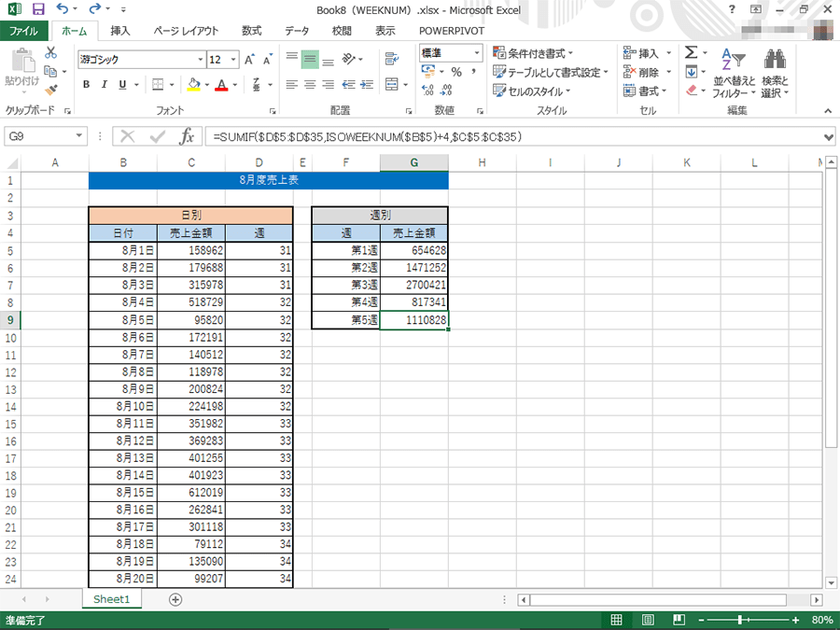Open 条件付き書式 conditional formatting menu
Screen dimensions: 840x630
tap(533, 53)
